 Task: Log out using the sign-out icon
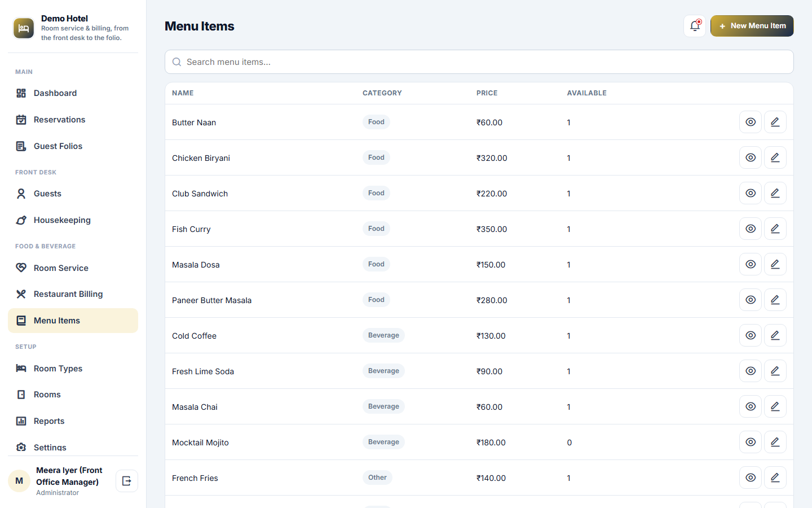click(x=127, y=481)
